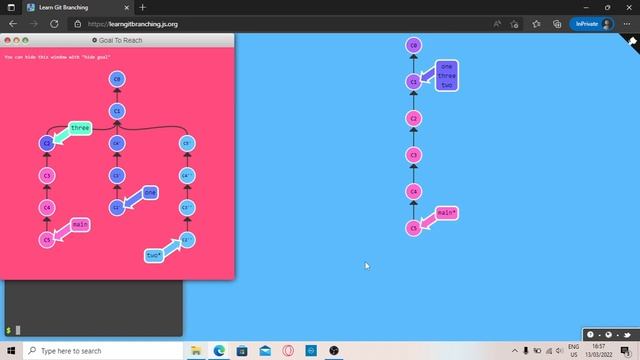Click commit C2 in the main tree
The image size is (640, 360).
pyautogui.click(x=413, y=118)
